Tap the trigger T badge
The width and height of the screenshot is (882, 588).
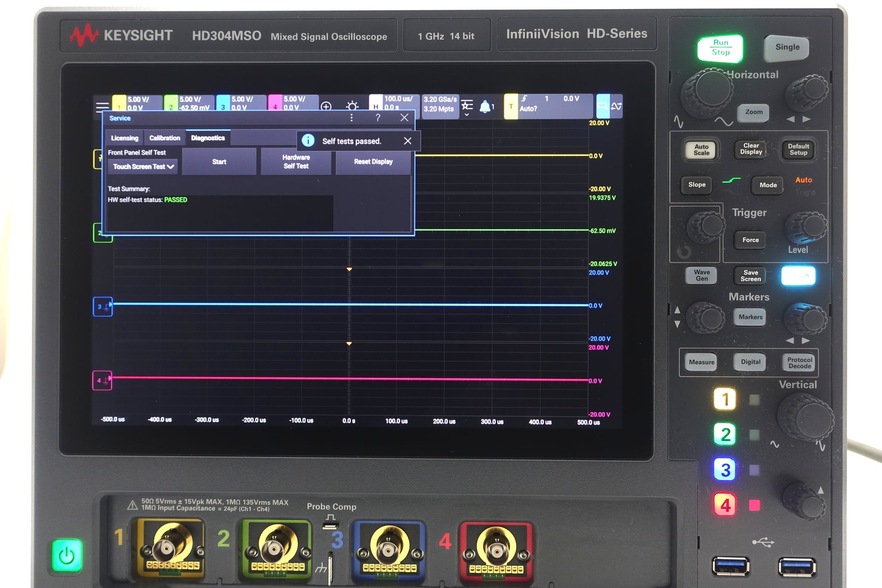511,106
